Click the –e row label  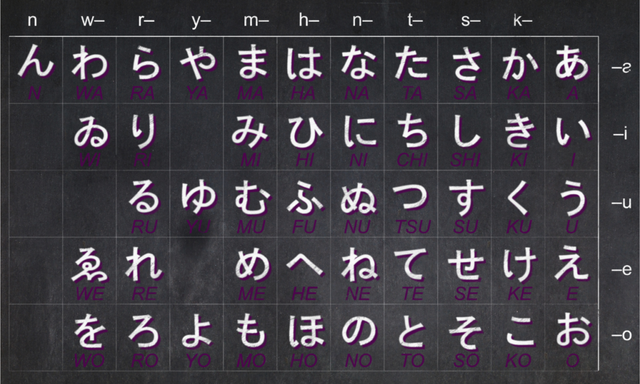click(622, 269)
